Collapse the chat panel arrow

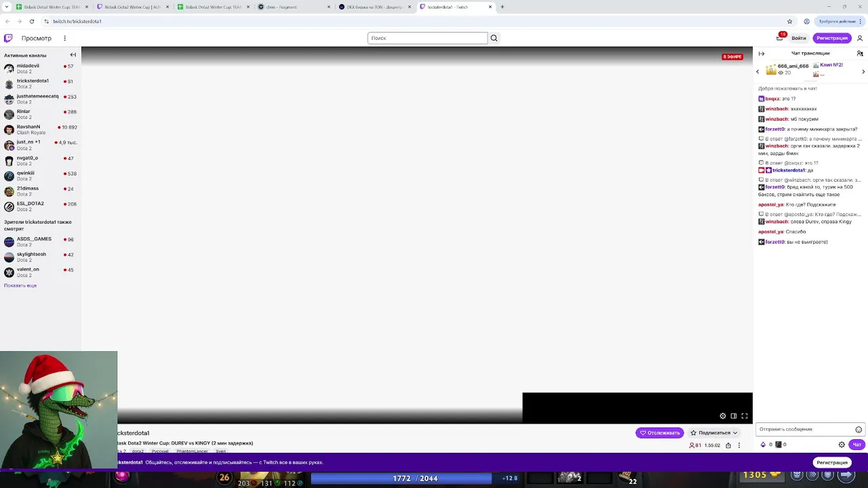[x=762, y=53]
